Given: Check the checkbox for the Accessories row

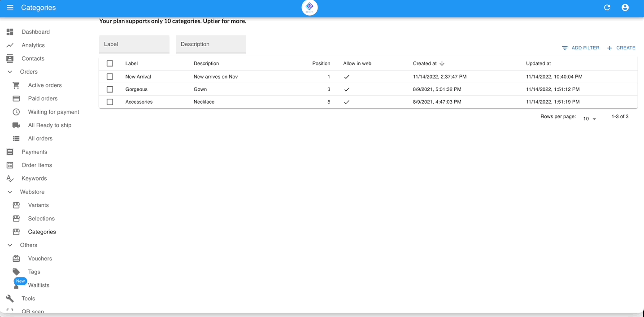Looking at the screenshot, I should 110,101.
